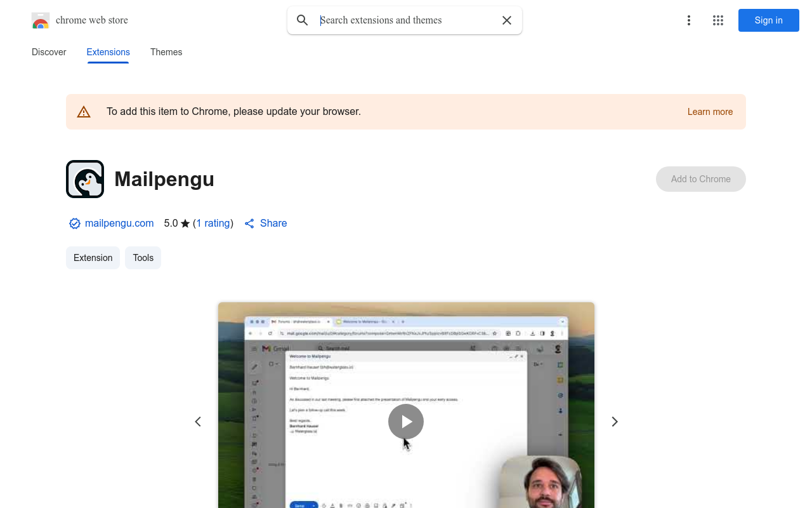
Task: Click the search magnifier icon
Action: click(x=303, y=20)
